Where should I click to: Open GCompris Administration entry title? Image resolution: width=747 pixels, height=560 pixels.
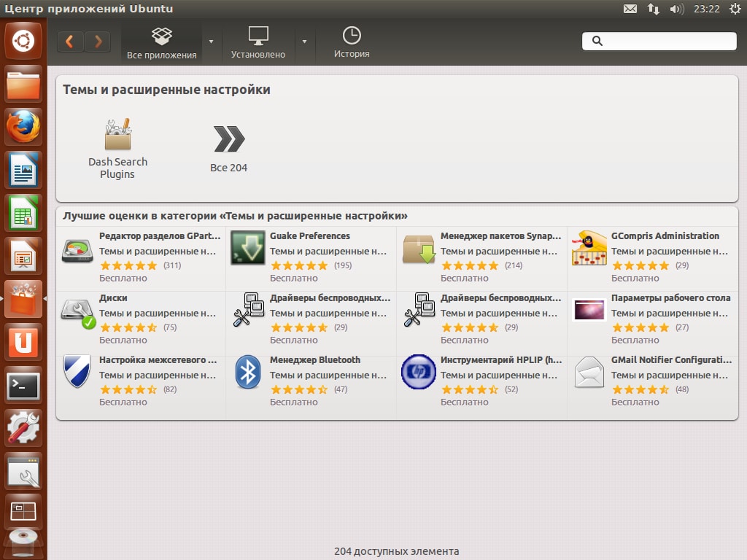[x=665, y=236]
